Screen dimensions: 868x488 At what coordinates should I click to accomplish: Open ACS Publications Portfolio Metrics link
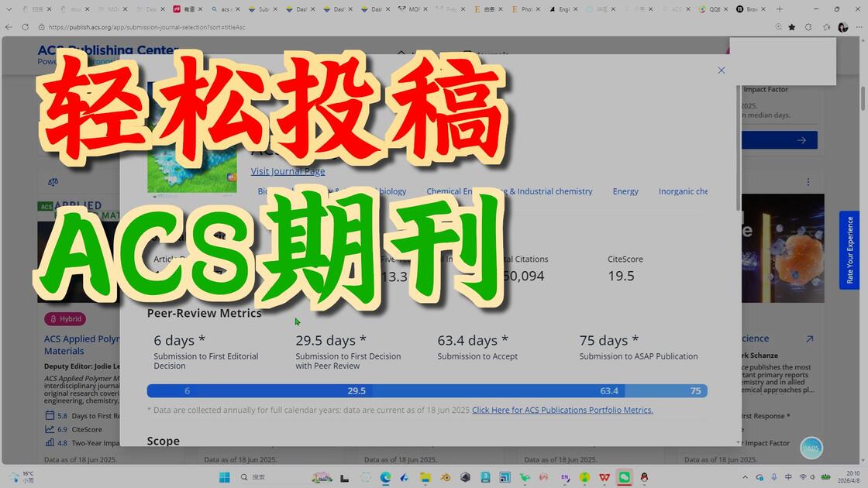click(x=563, y=410)
